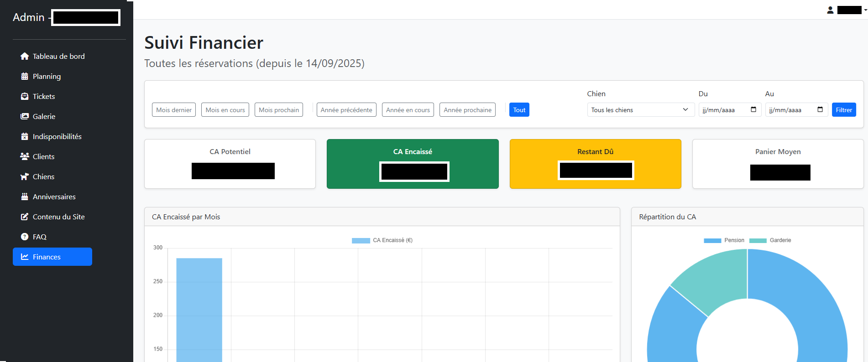Click the people icon beside Clients
Screen dimensions: 868x362
[25, 156]
